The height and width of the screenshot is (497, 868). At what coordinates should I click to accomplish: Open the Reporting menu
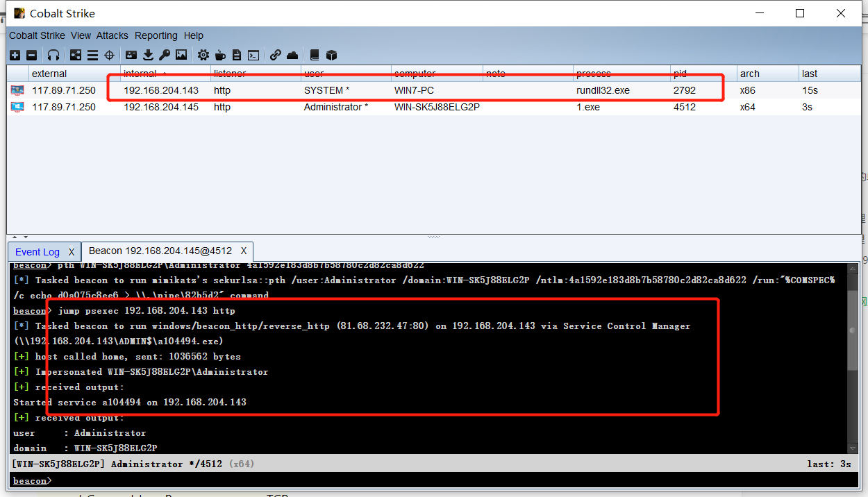tap(156, 35)
